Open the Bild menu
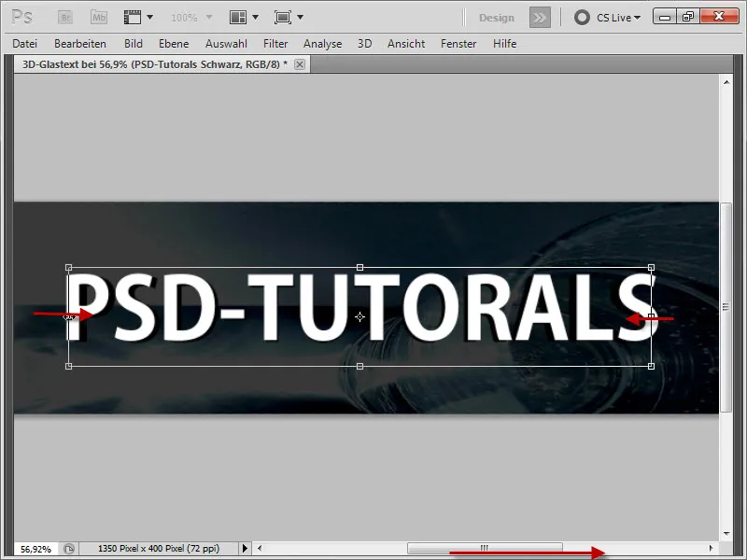The image size is (747, 560). (x=134, y=44)
